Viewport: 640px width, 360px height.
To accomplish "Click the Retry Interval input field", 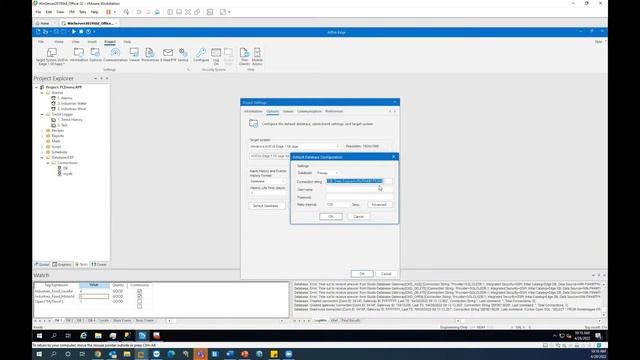I will (338, 204).
